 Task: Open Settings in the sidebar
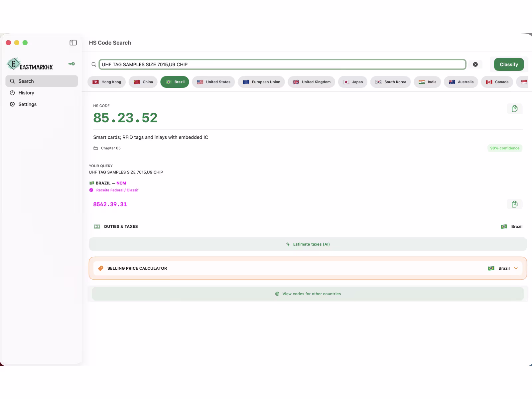click(42, 104)
